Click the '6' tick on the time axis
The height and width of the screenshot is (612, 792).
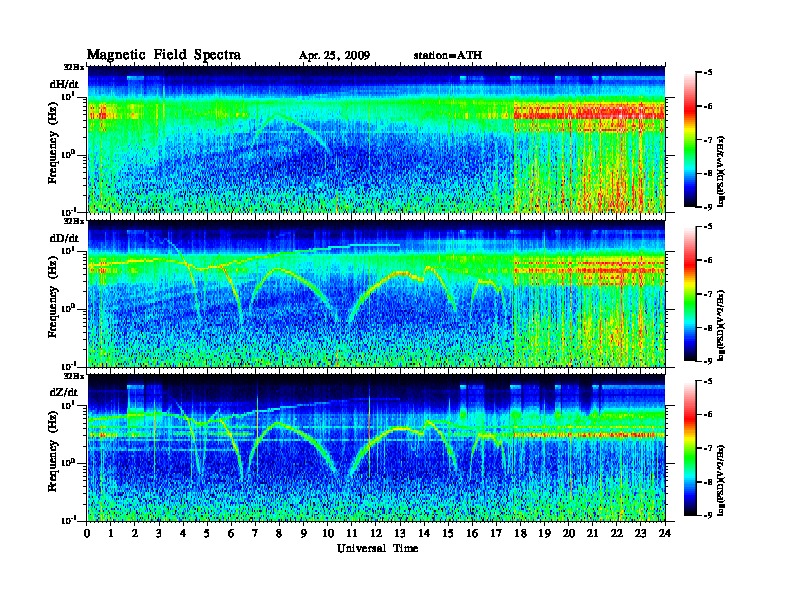pos(231,533)
